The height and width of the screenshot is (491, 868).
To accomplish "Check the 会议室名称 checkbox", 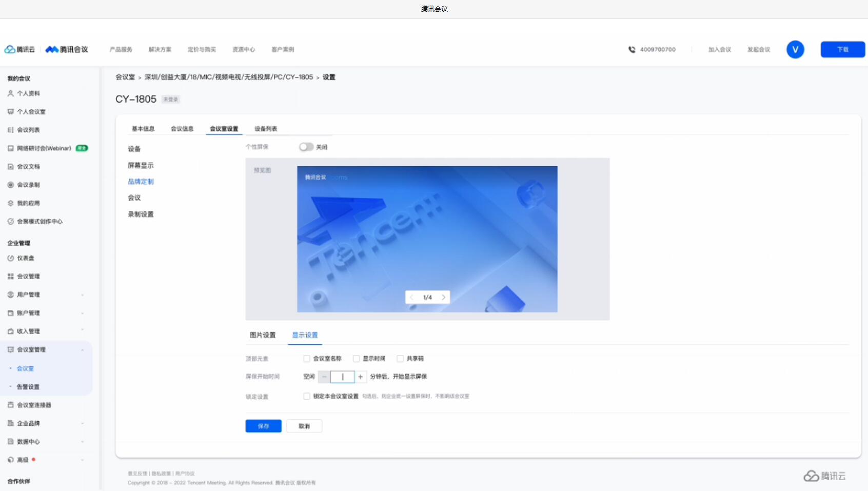I will (x=306, y=359).
